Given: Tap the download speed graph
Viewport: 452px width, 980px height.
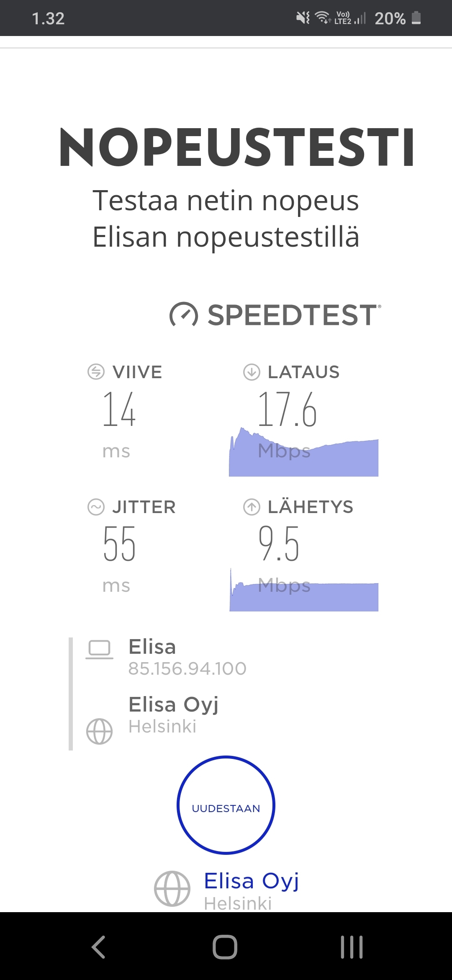Looking at the screenshot, I should click(303, 452).
